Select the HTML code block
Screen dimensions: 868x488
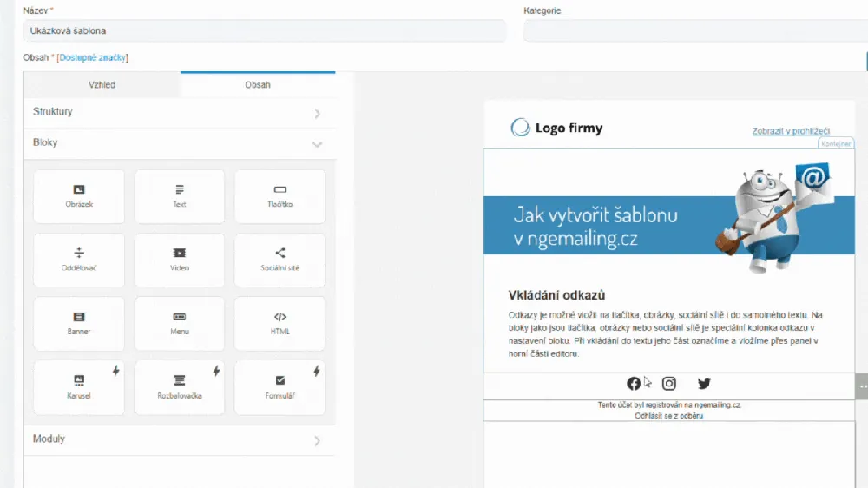pyautogui.click(x=279, y=323)
